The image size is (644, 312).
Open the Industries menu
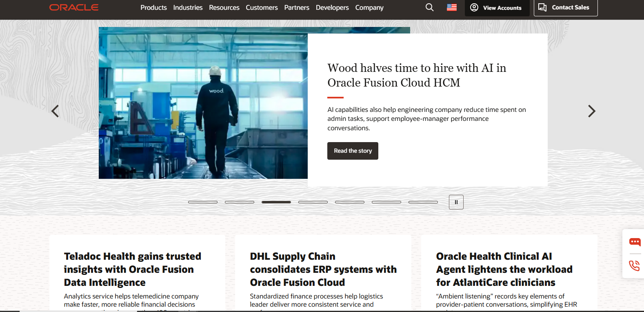coord(188,7)
